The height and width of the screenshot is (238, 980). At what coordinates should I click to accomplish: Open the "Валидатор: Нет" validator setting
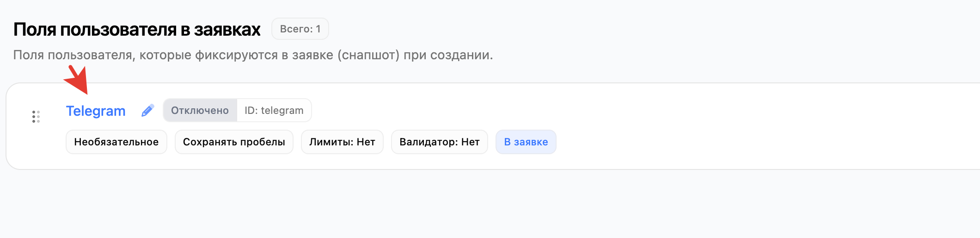click(x=439, y=142)
